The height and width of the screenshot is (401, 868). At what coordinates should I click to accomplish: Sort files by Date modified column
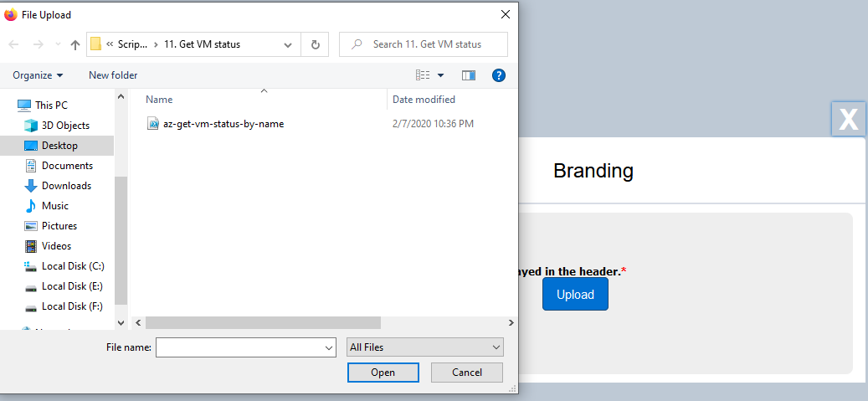coord(424,100)
